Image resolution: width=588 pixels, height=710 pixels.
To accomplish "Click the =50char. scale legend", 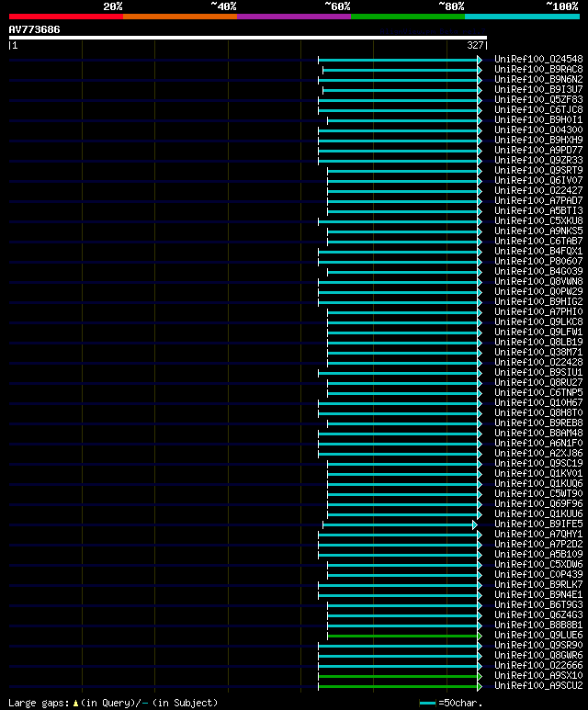I will [x=451, y=703].
